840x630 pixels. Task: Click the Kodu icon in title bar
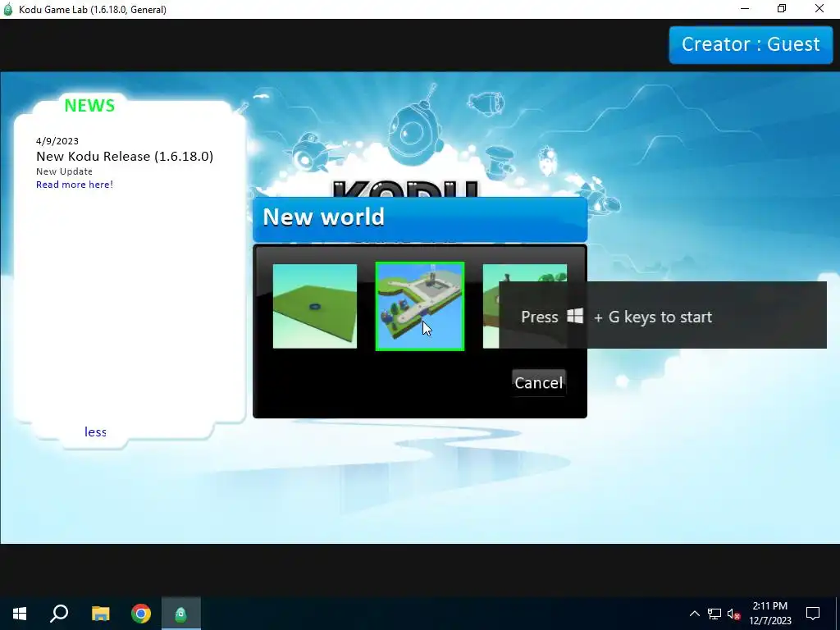coord(8,9)
